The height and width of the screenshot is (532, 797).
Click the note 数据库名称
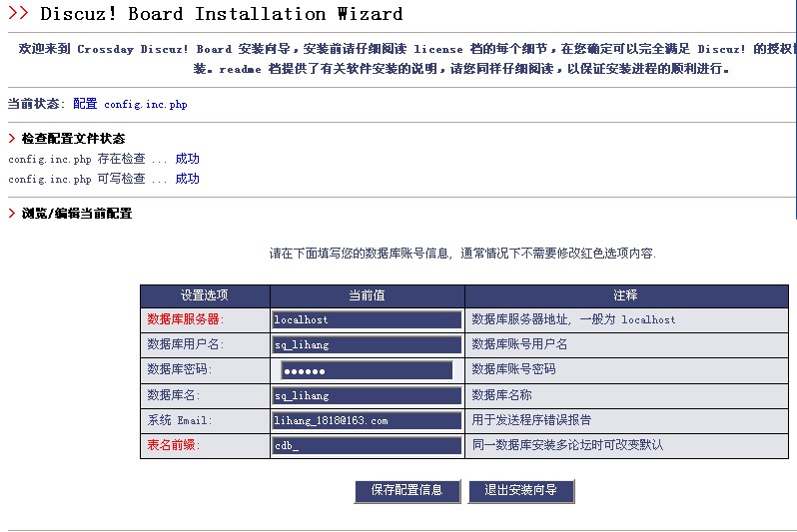[x=501, y=395]
